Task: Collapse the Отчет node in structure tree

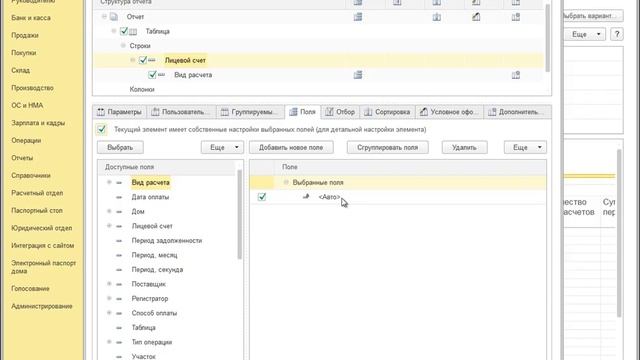Action: tap(104, 17)
